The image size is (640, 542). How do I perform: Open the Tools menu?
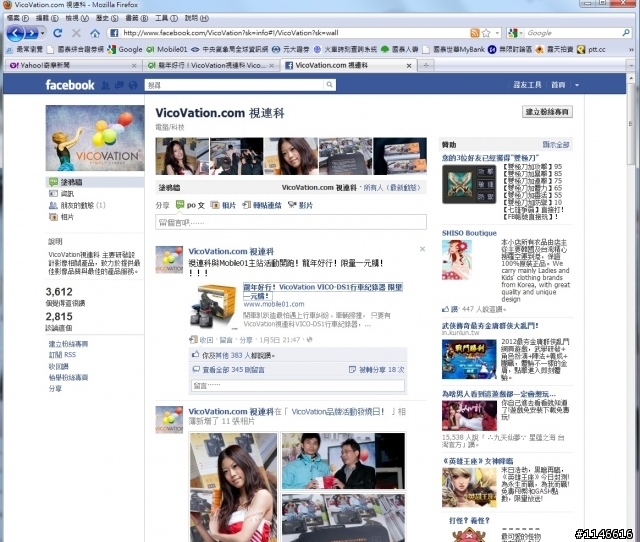click(166, 18)
